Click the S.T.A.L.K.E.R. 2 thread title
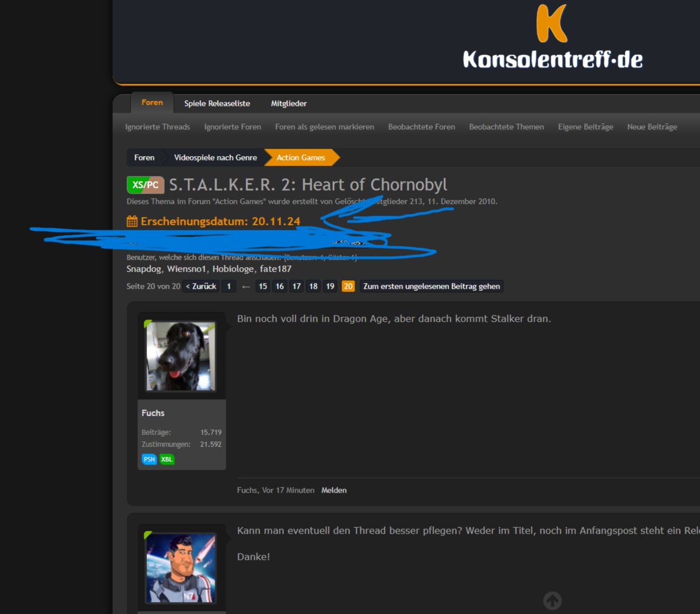The image size is (700, 614). point(308,185)
